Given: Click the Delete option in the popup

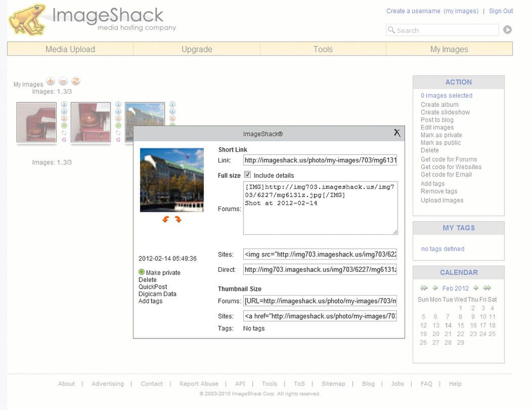Looking at the screenshot, I should tap(148, 279).
